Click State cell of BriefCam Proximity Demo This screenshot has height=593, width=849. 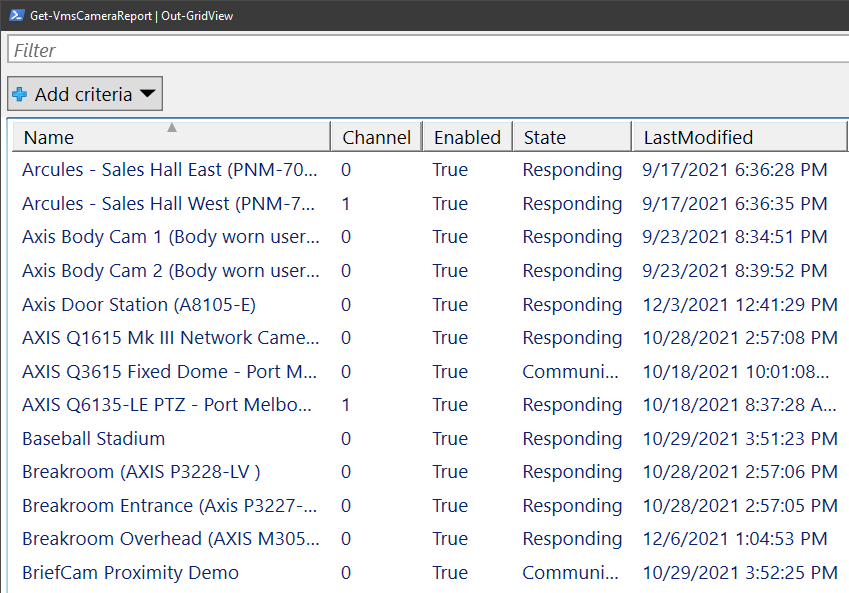click(x=570, y=573)
